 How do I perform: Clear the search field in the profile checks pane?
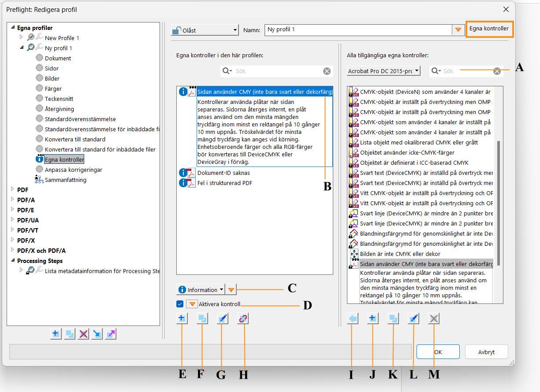point(327,71)
